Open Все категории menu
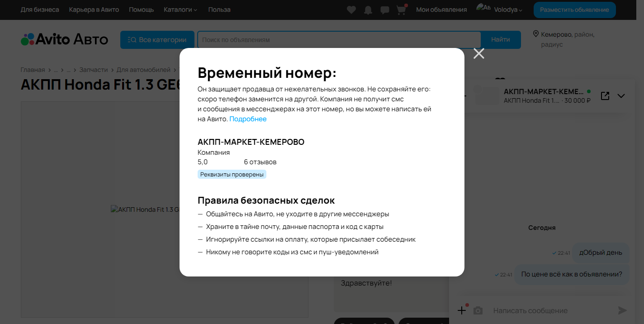This screenshot has width=644, height=324. click(x=157, y=40)
